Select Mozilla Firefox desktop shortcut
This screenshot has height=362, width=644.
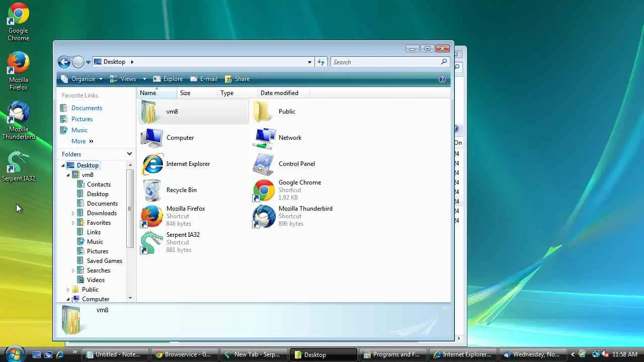point(19,71)
